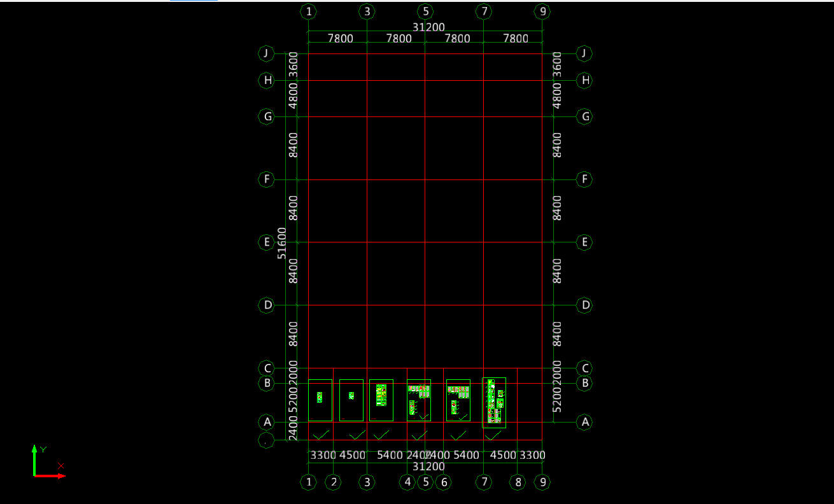Screen dimensions: 834x504
Task: Select left 3600 dimension between J and H
Action: 293,64
